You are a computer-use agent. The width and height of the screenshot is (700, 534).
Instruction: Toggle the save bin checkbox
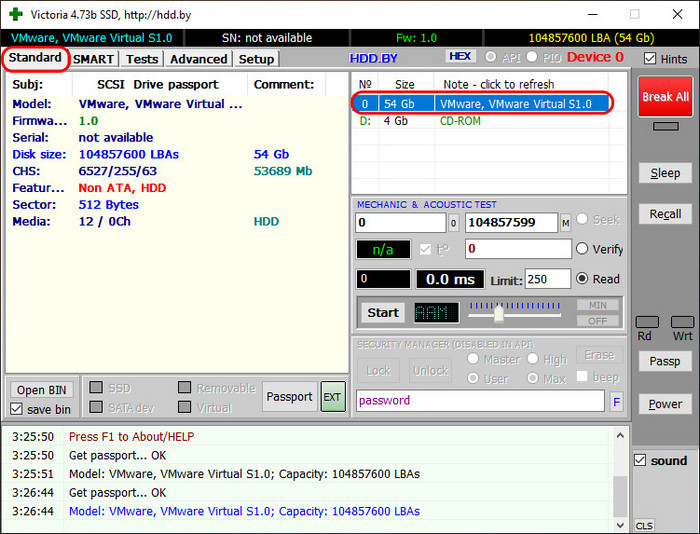(17, 409)
